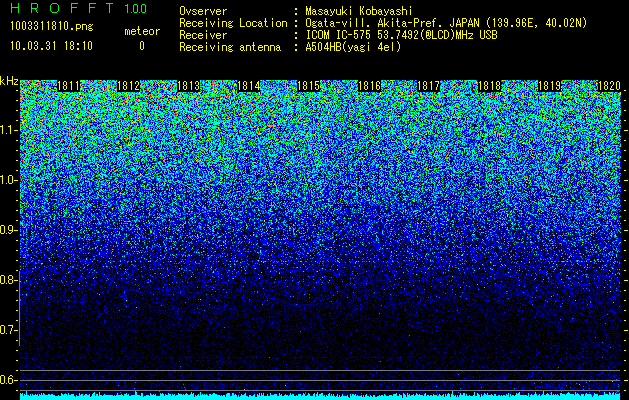Viewport: 629px width, 400px height.
Task: Click the 1819 time marker
Action: [x=549, y=86]
